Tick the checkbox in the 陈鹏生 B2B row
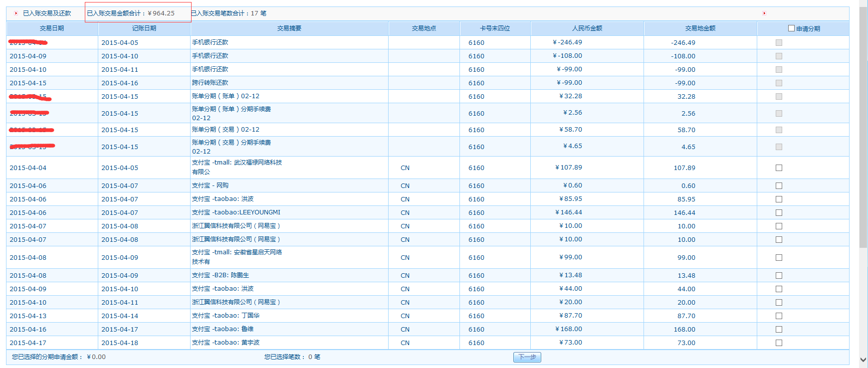This screenshot has height=368, width=868. (x=779, y=276)
